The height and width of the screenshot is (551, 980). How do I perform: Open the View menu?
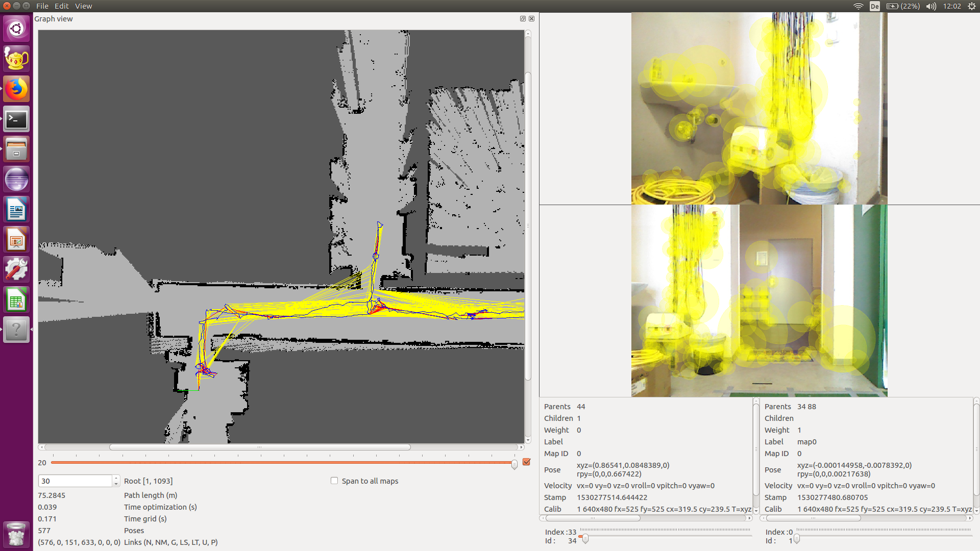[83, 6]
